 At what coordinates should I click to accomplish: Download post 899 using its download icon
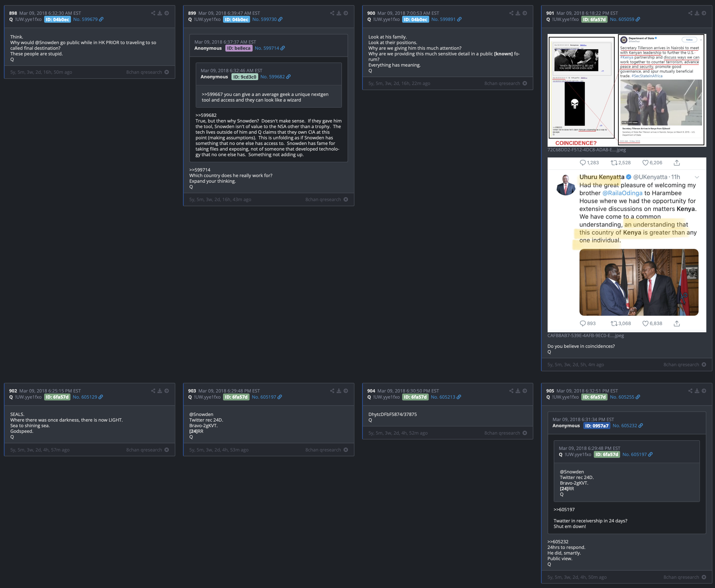point(339,13)
